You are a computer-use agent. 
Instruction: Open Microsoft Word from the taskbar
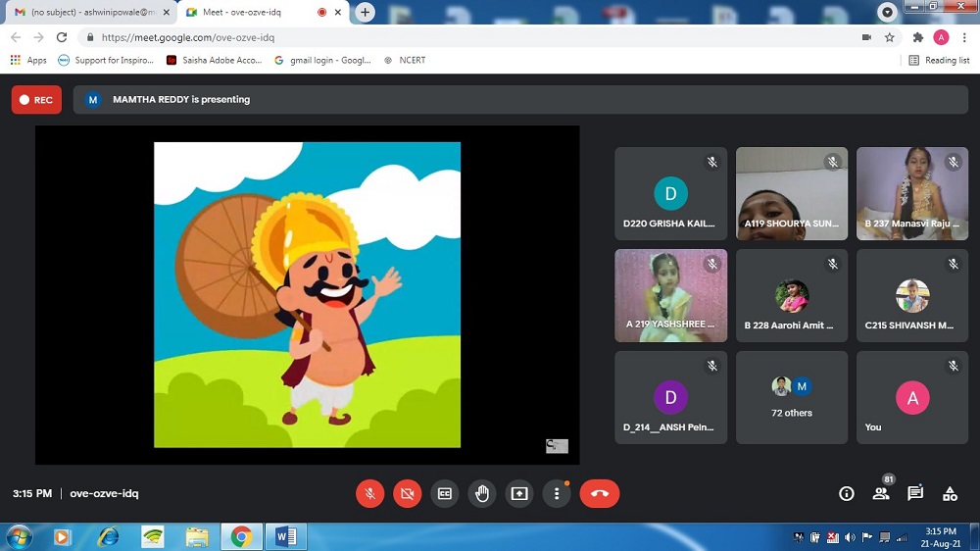286,536
